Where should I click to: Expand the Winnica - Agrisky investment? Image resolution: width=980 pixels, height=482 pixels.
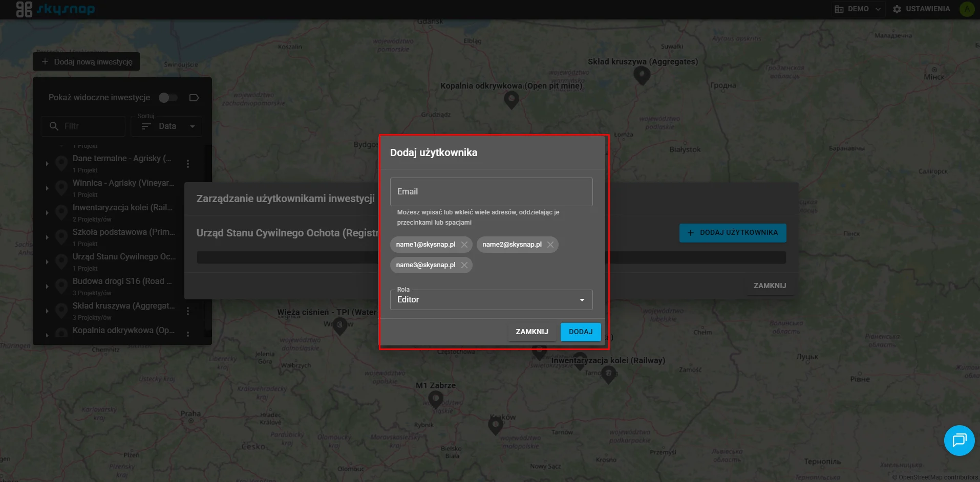tap(47, 188)
